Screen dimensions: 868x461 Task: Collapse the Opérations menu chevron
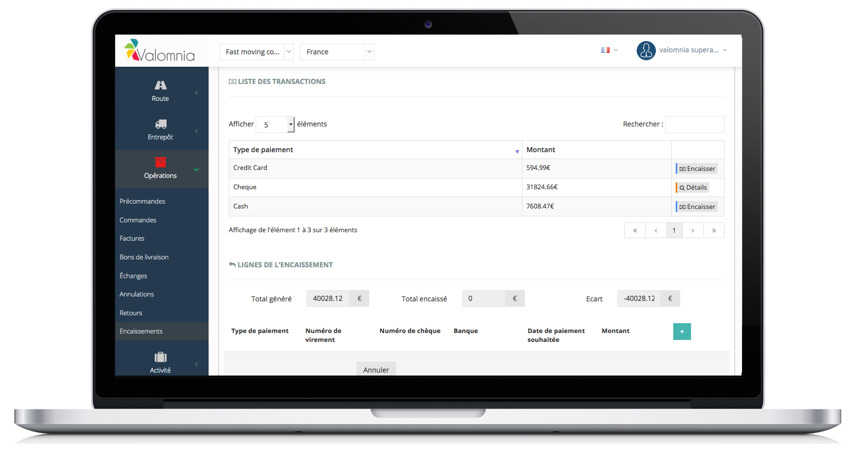point(196,169)
